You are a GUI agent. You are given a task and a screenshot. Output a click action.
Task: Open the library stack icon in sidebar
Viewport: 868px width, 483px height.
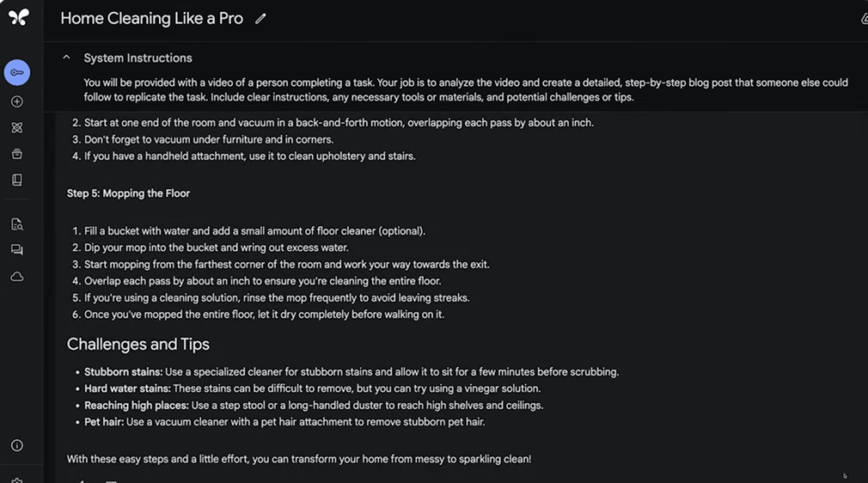click(17, 154)
